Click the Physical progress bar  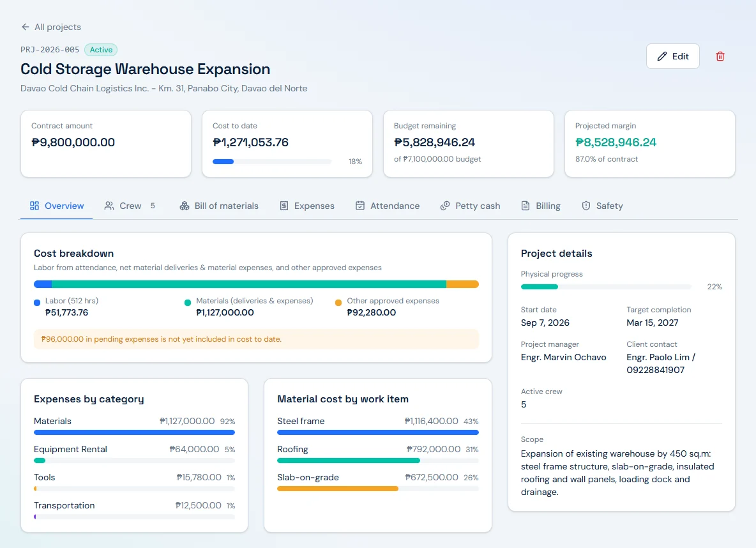606,287
